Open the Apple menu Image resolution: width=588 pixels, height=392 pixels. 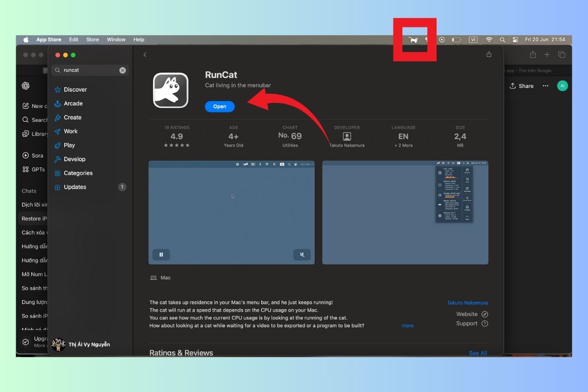click(x=26, y=40)
